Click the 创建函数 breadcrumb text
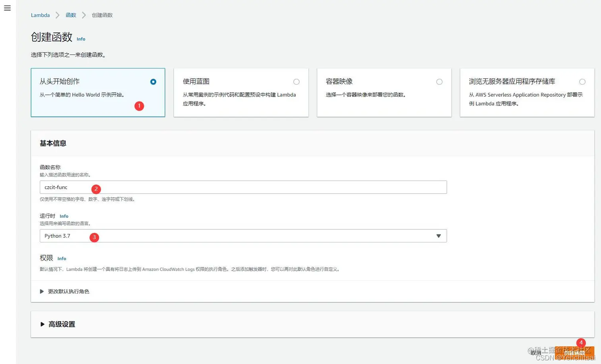The image size is (601, 364). [x=102, y=15]
